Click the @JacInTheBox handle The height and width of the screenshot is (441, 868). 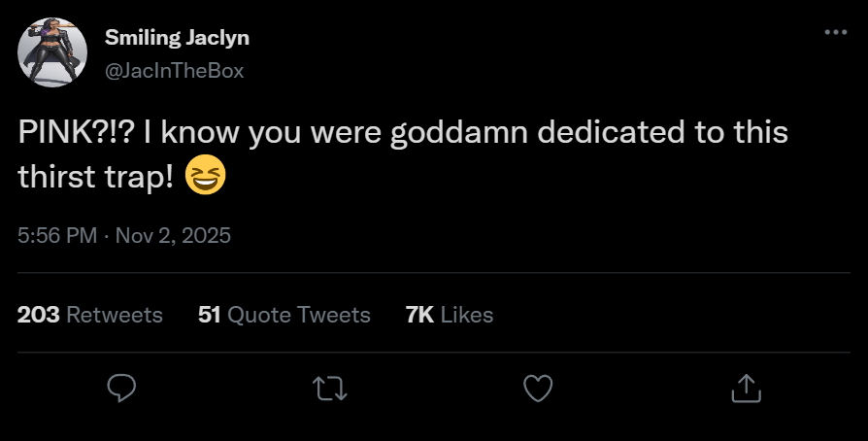tap(174, 70)
